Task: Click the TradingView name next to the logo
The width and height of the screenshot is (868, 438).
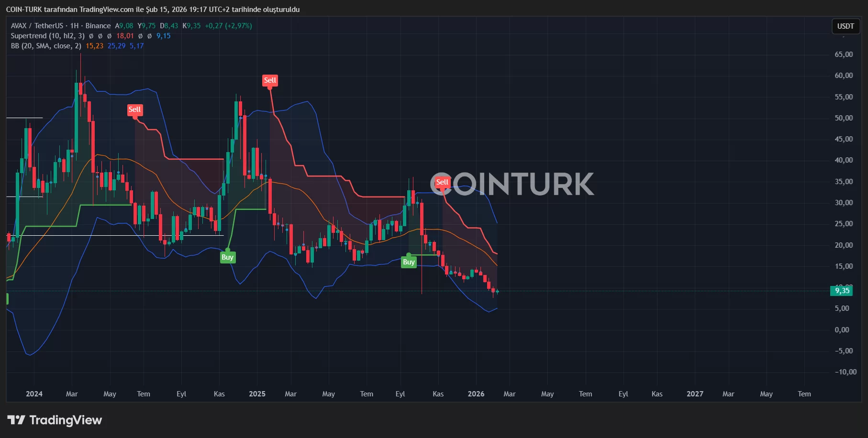Action: pyautogui.click(x=65, y=420)
